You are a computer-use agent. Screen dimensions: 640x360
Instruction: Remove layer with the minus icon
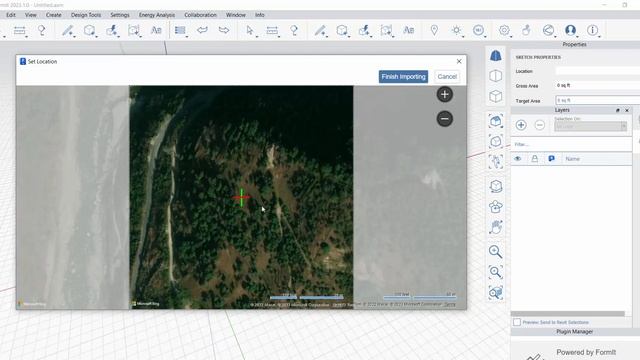click(540, 125)
